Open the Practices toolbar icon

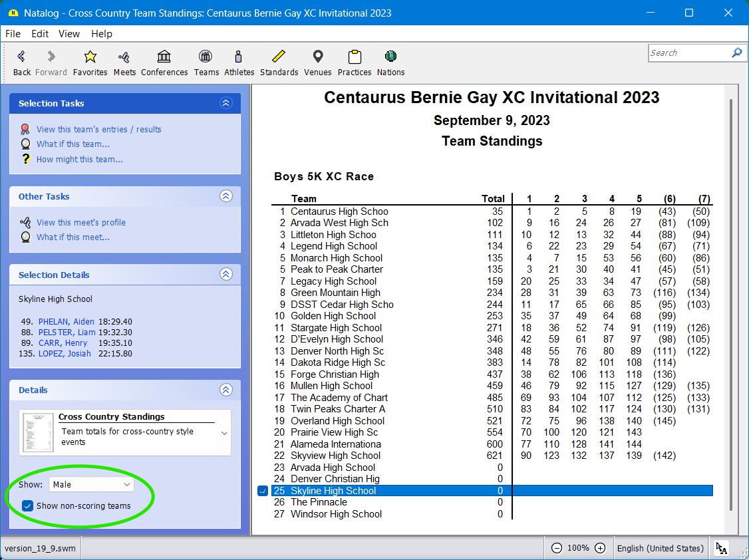point(355,63)
